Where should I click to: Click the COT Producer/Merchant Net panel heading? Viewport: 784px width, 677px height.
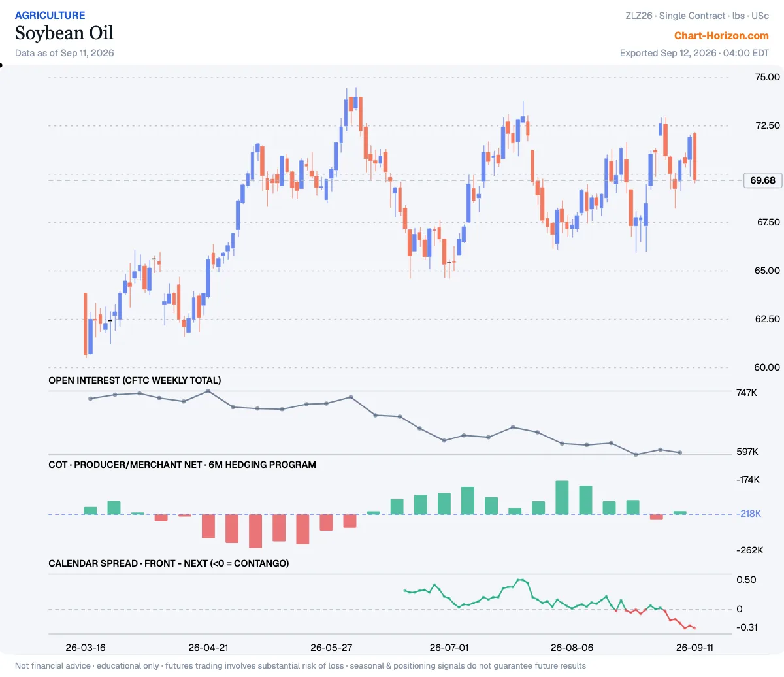[182, 465]
